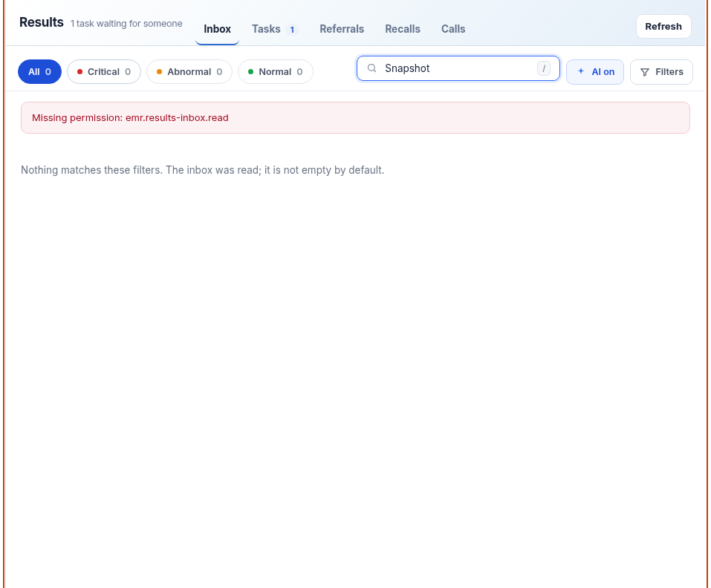Click the Missing permission error banner
Screen dimensions: 711x588
355,118
